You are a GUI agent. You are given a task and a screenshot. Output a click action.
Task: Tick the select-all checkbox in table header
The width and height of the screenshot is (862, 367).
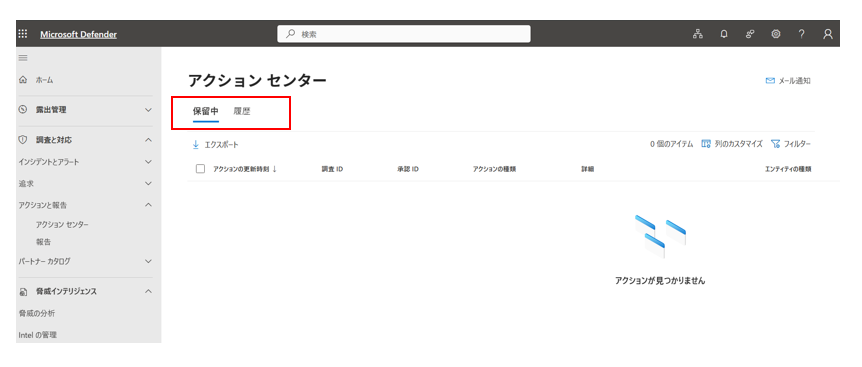[200, 169]
